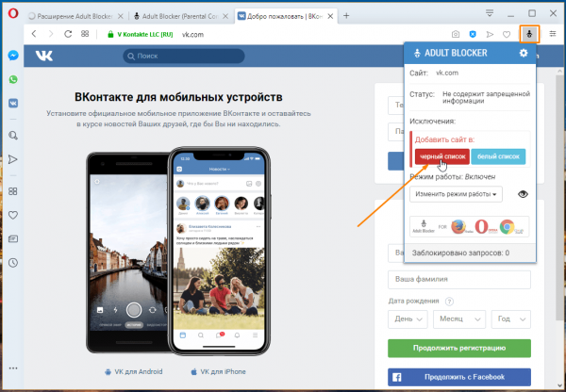Screen dimensions: 566x392
Task: Open Bookmarks heart in sidebar
Action: (13, 215)
